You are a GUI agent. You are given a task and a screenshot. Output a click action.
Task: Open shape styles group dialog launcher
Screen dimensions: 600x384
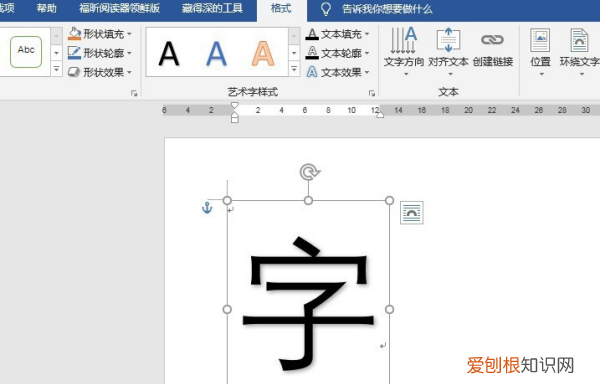pos(134,93)
